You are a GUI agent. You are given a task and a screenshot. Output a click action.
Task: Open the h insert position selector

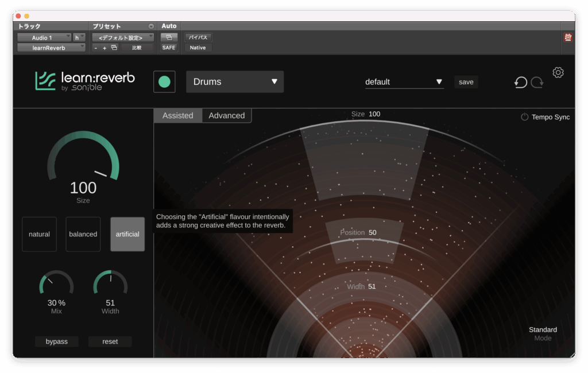pos(79,37)
